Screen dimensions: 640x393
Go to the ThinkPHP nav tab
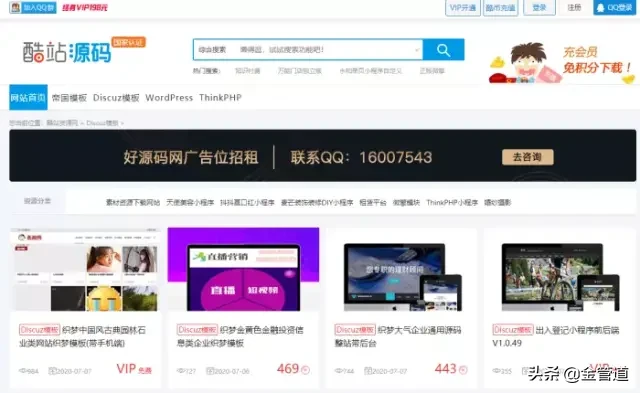coord(220,98)
